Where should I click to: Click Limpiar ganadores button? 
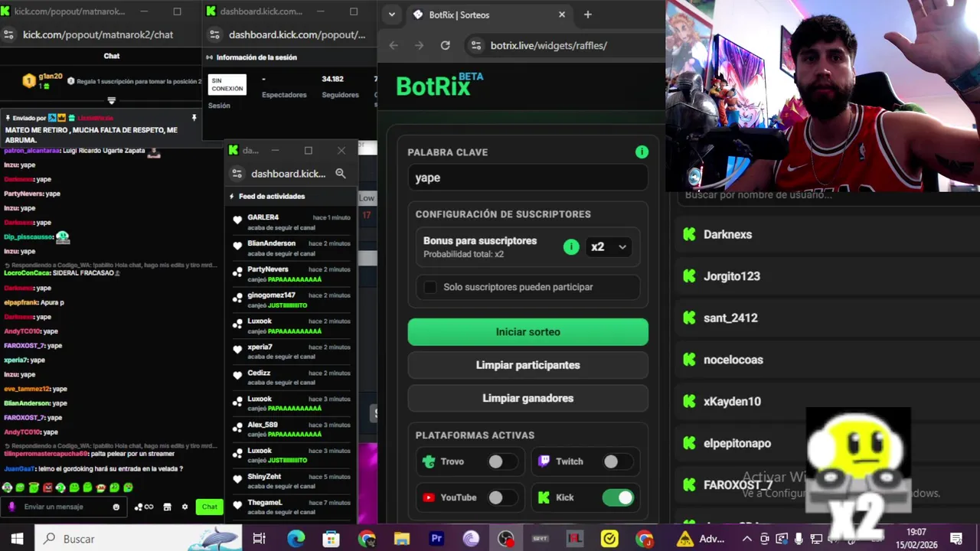click(528, 398)
